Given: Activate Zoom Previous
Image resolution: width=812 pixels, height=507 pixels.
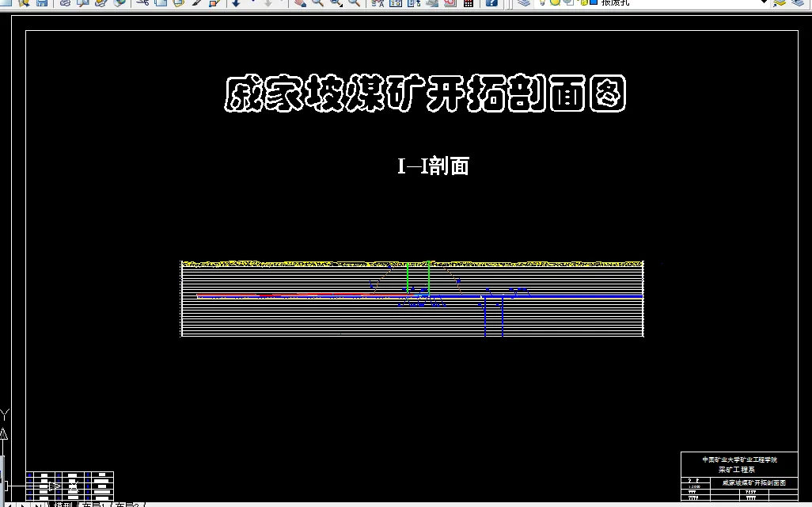Looking at the screenshot, I should tap(354, 4).
